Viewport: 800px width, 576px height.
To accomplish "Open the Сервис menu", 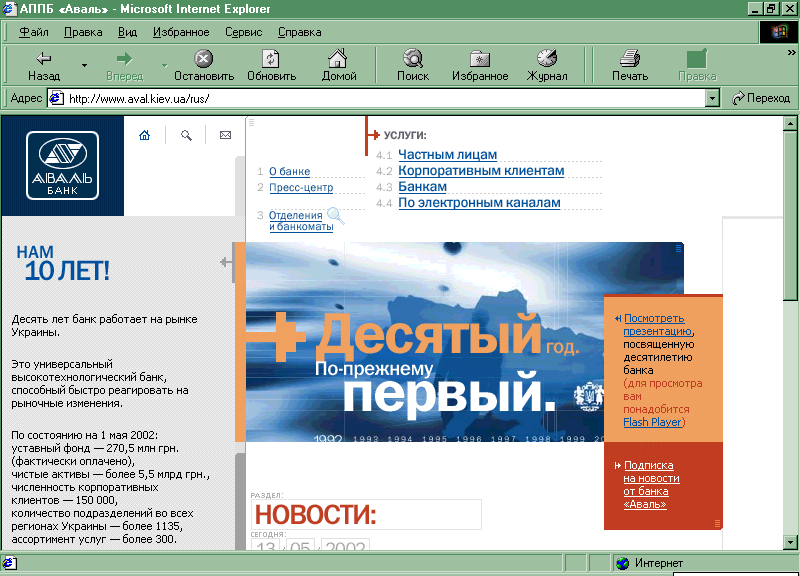I will [x=243, y=32].
